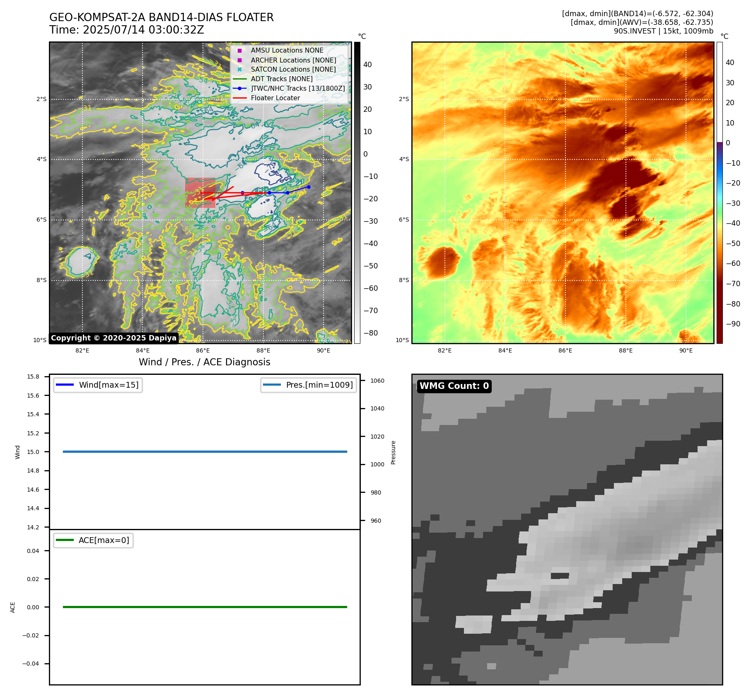Image resolution: width=751 pixels, height=700 pixels.
Task: Click the 15.8 wind axis tick
Action: (33, 377)
